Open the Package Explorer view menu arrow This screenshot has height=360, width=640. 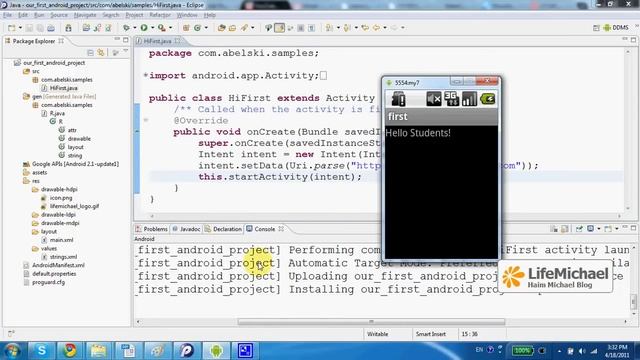(x=126, y=51)
